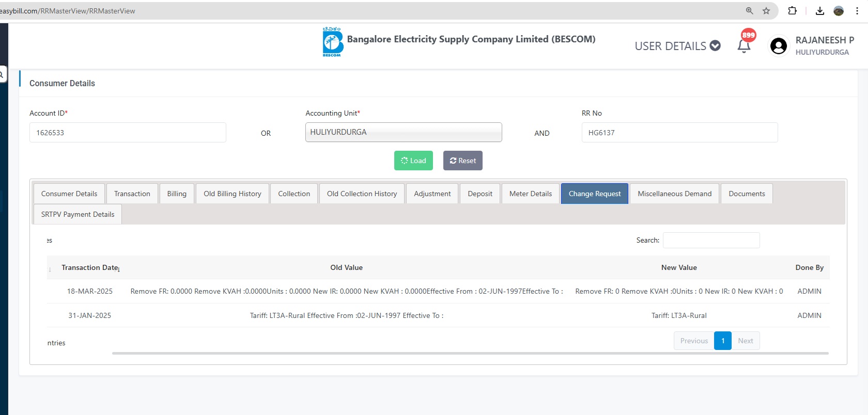Image resolution: width=868 pixels, height=415 pixels.
Task: Click the Next pagination button
Action: pyautogui.click(x=746, y=341)
